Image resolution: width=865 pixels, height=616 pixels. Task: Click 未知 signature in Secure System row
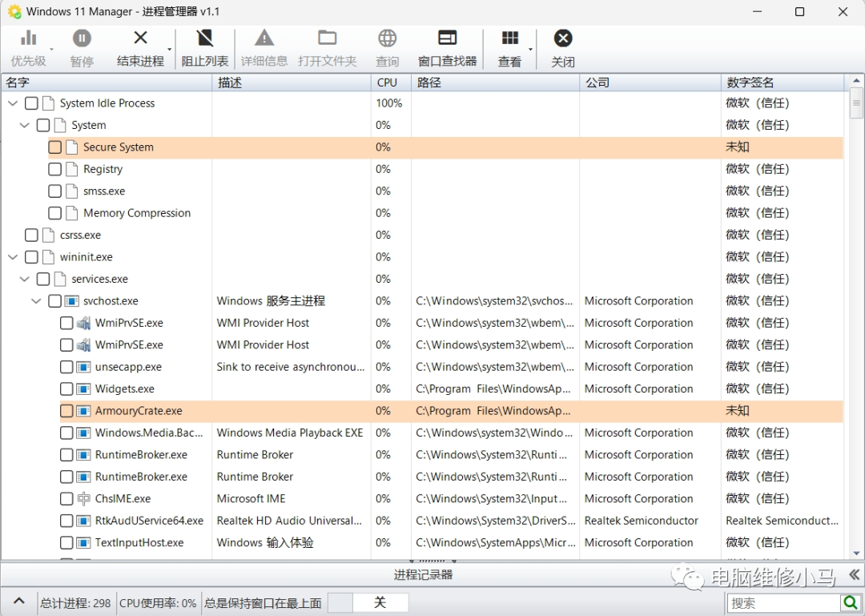pos(737,147)
